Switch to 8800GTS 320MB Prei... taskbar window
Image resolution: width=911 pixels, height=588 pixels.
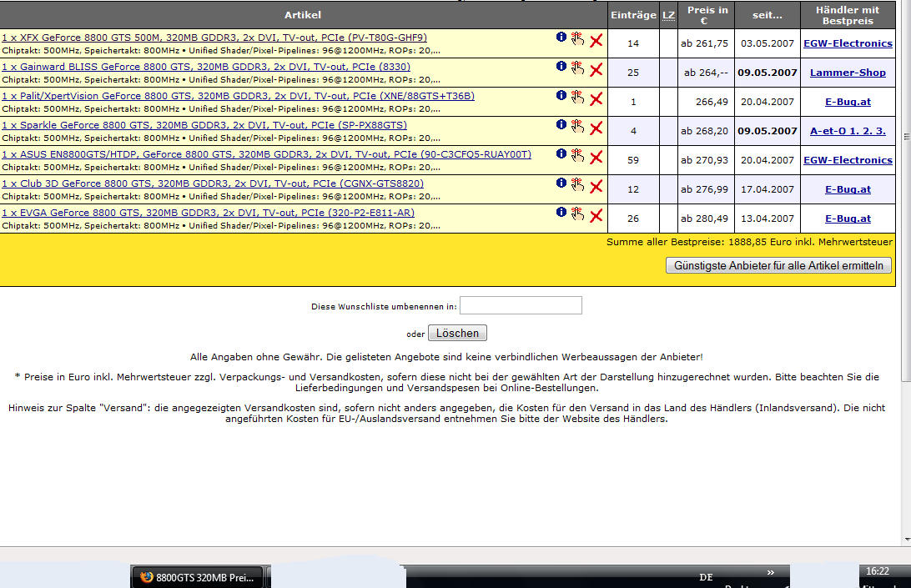(198, 577)
